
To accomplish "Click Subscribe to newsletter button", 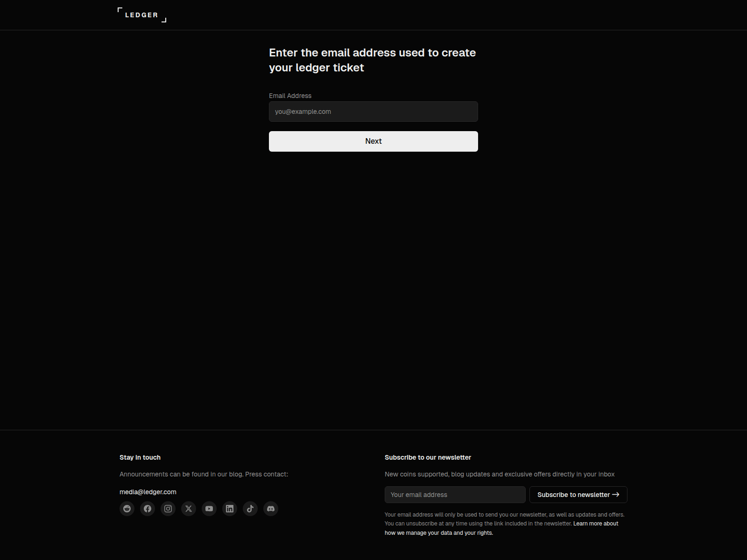I will tap(578, 495).
